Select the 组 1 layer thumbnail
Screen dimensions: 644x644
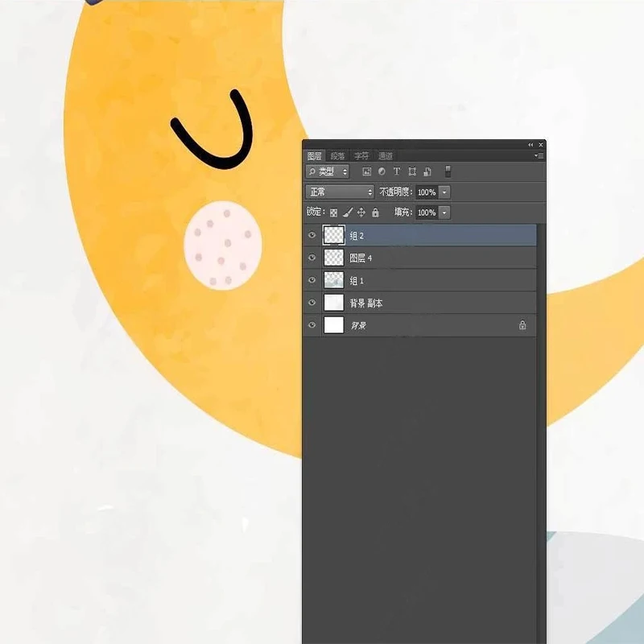[334, 280]
